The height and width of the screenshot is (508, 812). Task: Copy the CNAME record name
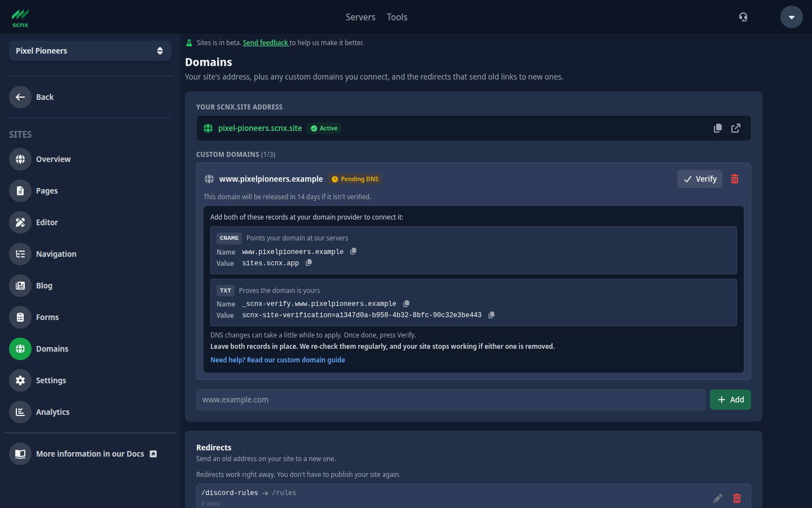354,251
